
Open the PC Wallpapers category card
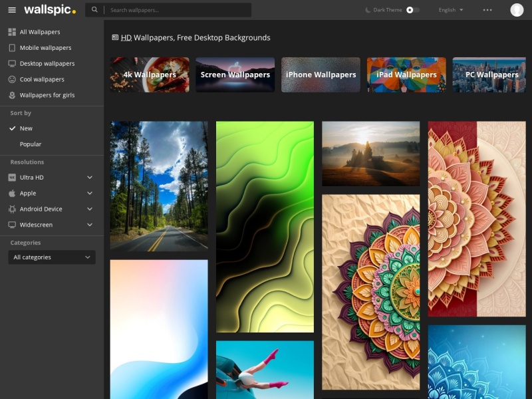[489, 74]
